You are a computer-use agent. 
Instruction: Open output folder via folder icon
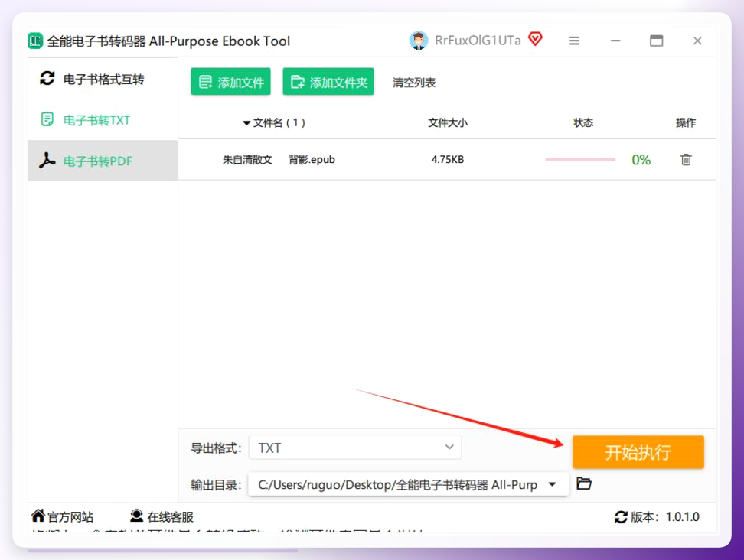(583, 483)
